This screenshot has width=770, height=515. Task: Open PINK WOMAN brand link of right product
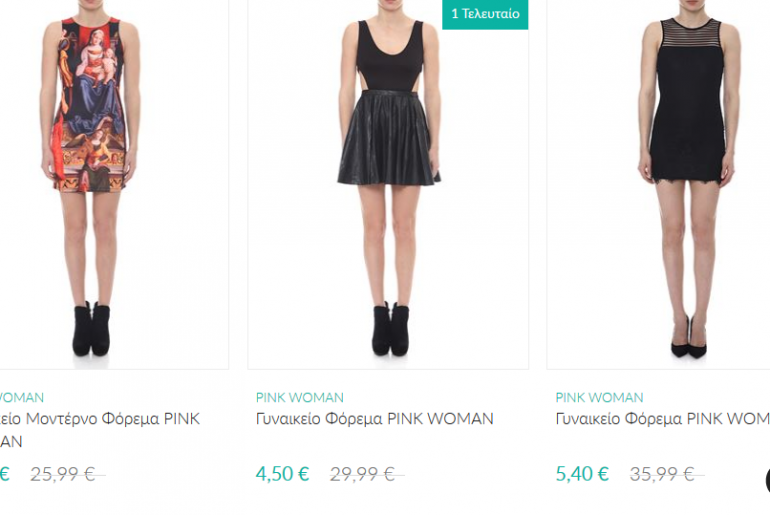pyautogui.click(x=599, y=397)
